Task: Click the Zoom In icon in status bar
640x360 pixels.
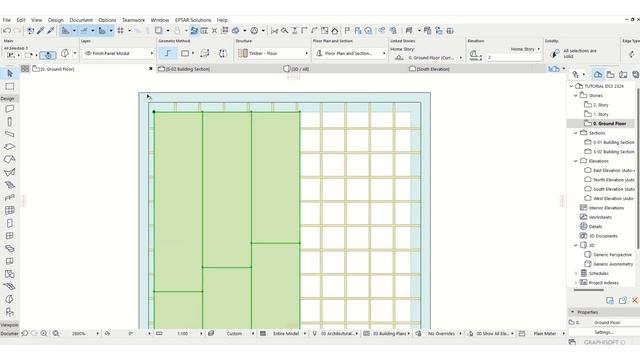Action: (44, 333)
